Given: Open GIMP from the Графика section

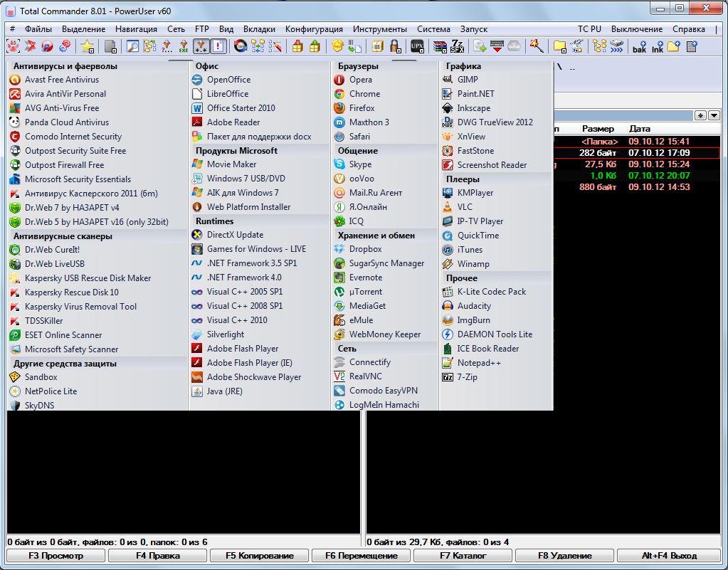Looking at the screenshot, I should click(467, 80).
